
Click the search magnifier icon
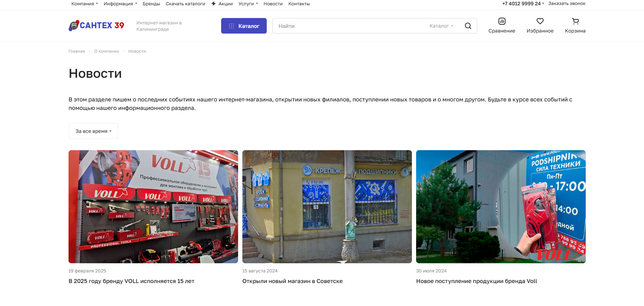pyautogui.click(x=468, y=26)
